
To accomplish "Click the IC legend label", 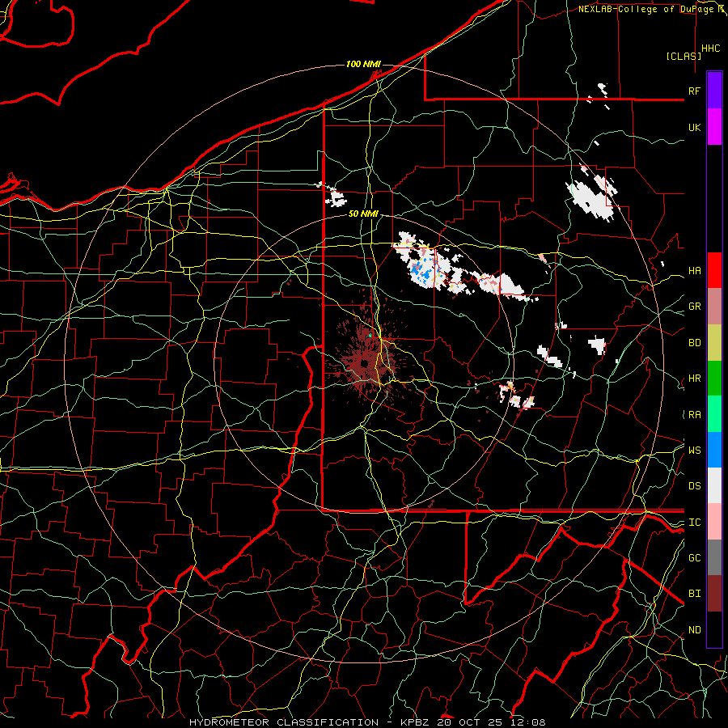I will pyautogui.click(x=694, y=523).
